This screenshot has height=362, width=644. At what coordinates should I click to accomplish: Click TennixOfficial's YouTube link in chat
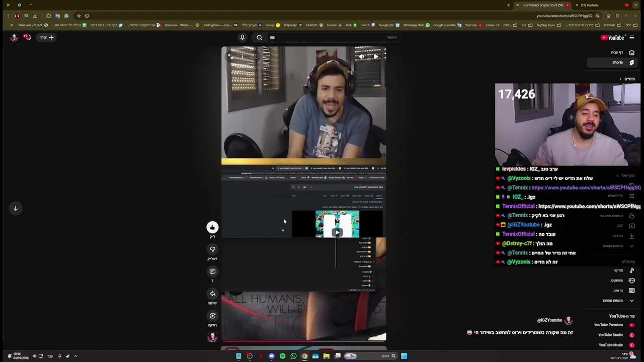point(589,206)
